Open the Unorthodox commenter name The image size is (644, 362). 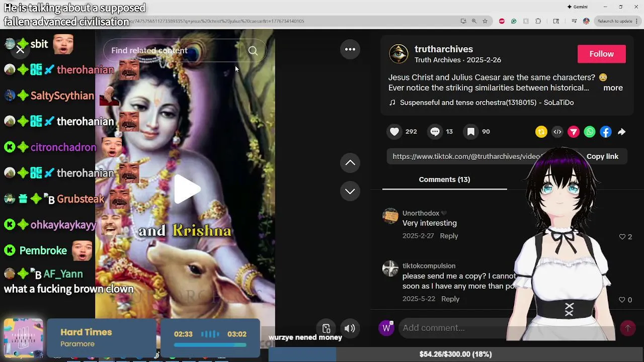(421, 213)
